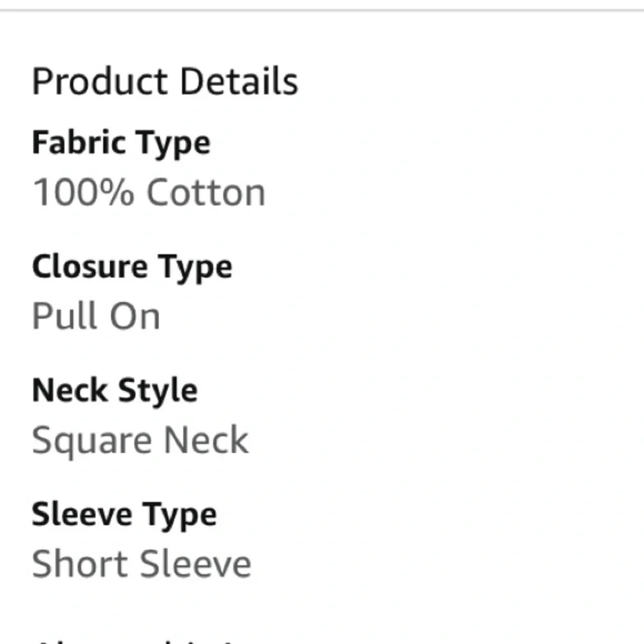
Task: Select the "Closure Type" label
Action: click(132, 267)
